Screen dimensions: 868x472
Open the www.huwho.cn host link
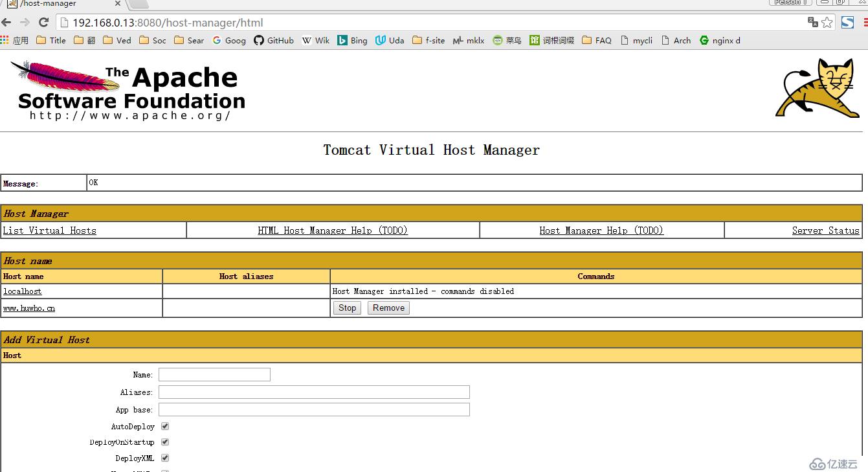pyautogui.click(x=29, y=308)
